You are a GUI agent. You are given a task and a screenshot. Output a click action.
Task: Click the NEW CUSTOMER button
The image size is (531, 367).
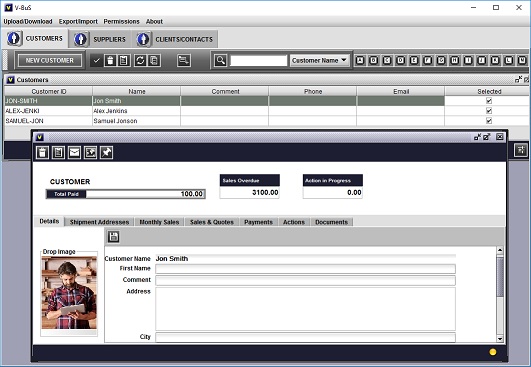[x=50, y=61]
